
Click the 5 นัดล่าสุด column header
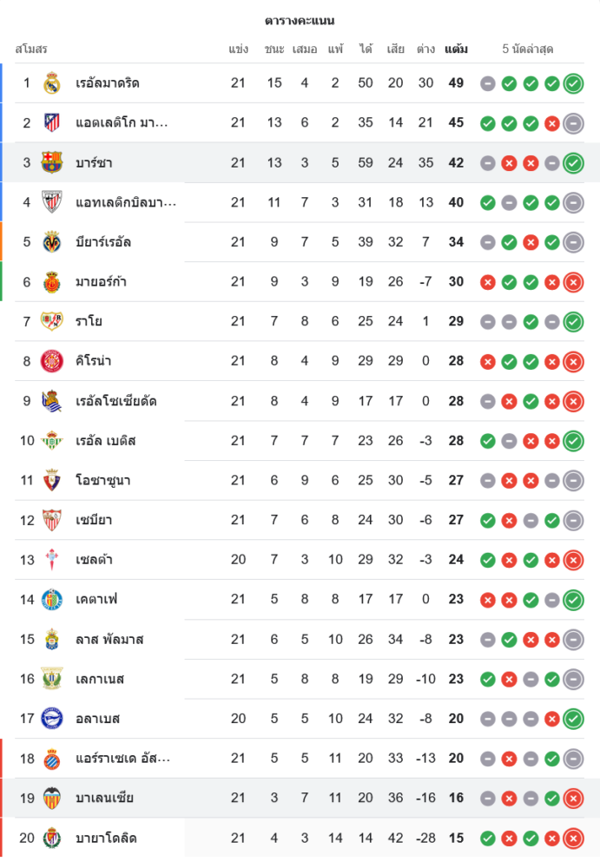pos(528,49)
